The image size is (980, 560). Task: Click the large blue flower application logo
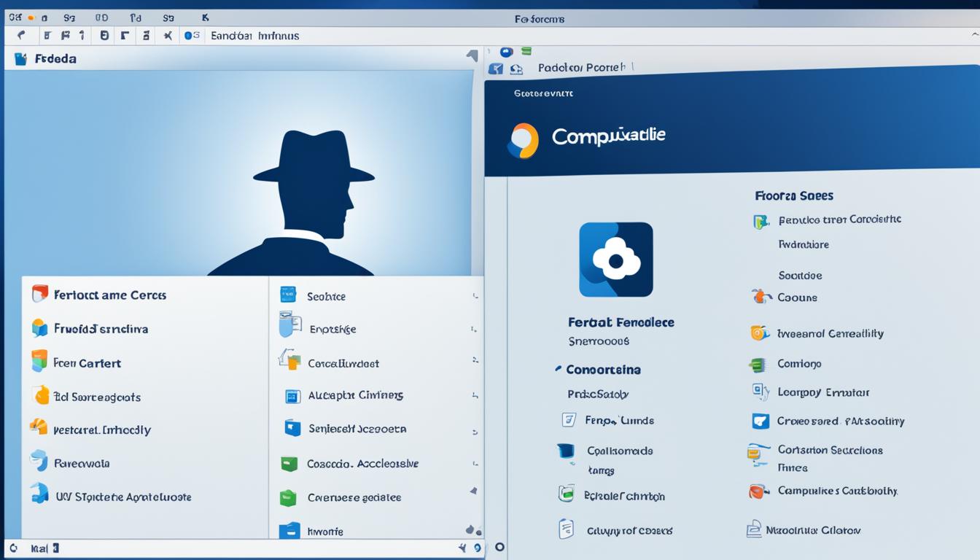pos(616,260)
